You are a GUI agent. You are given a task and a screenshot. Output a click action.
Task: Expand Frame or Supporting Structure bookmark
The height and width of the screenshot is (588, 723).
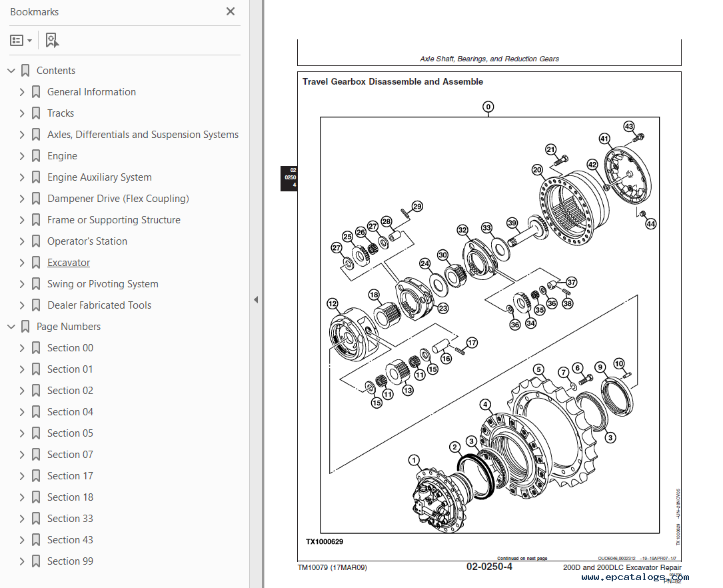pyautogui.click(x=22, y=220)
